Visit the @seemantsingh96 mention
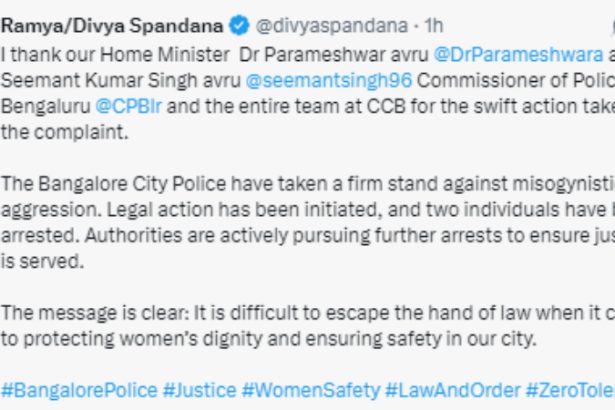 329,80
